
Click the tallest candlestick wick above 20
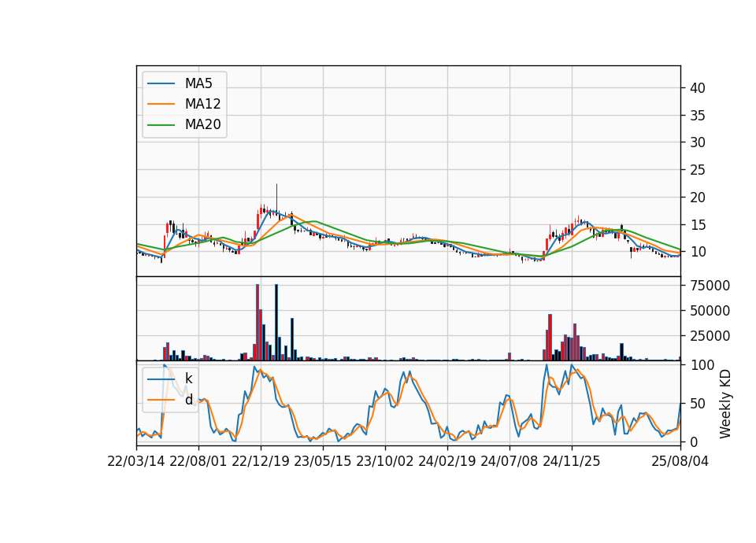click(276, 197)
